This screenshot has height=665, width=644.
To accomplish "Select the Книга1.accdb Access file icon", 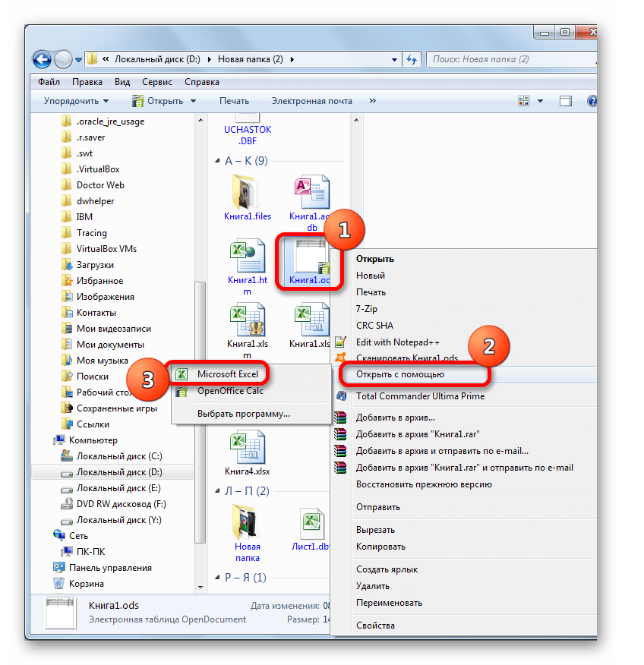I will [312, 192].
